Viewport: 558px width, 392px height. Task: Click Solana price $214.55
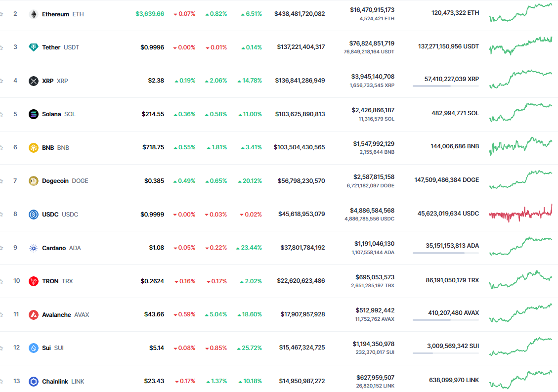point(153,114)
